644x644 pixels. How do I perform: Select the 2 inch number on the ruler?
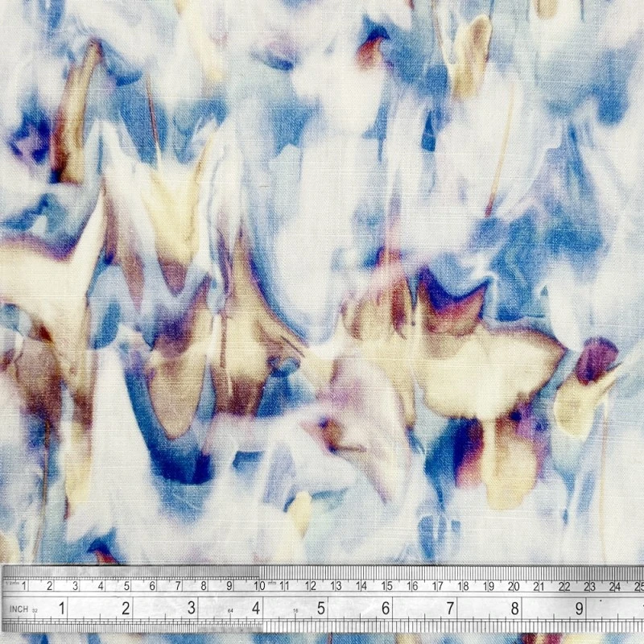[126, 608]
